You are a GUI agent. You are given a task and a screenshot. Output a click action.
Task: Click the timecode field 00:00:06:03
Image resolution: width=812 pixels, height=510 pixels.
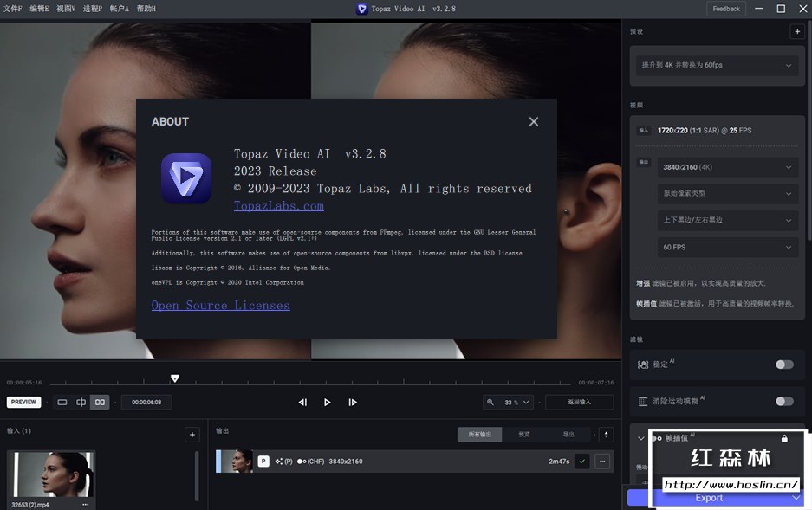146,402
